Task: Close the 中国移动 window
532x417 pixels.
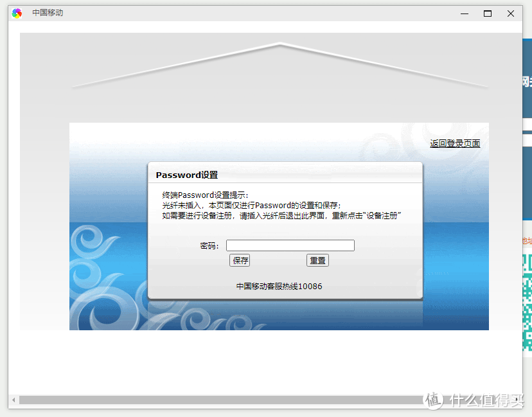Action: click(x=511, y=13)
